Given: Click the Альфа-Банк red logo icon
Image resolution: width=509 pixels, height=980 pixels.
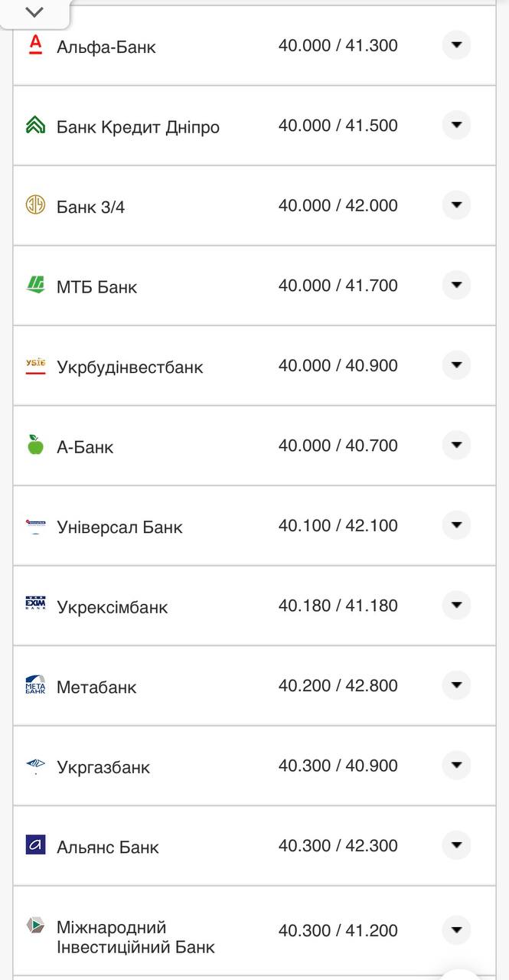Looking at the screenshot, I should 35,45.
